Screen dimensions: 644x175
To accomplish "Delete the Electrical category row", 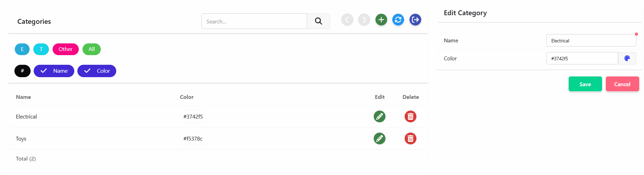I will (x=410, y=116).
